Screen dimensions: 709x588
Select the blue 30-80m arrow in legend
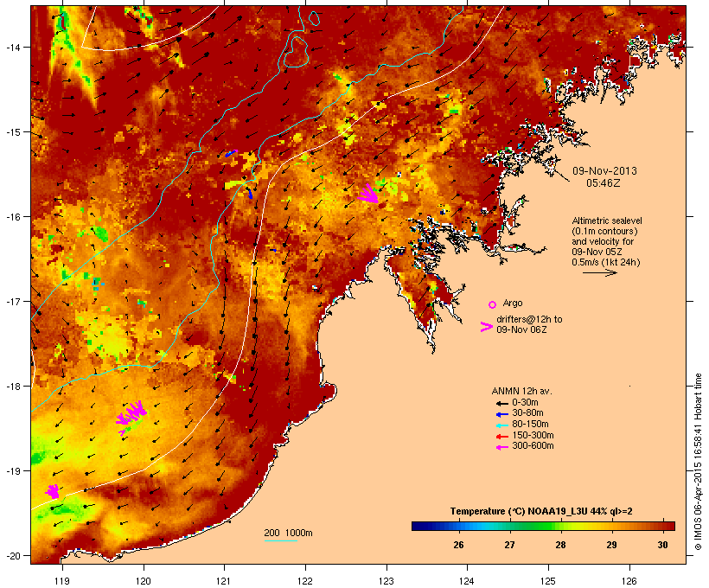click(x=501, y=414)
